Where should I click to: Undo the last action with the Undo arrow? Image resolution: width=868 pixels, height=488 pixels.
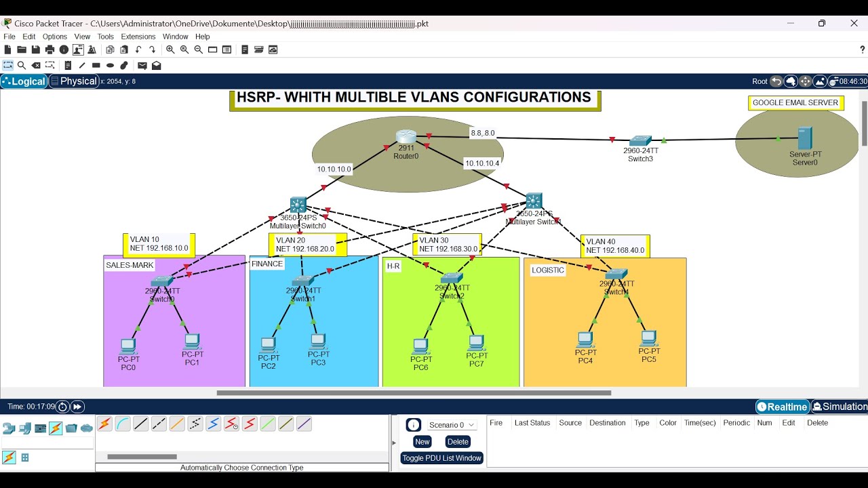click(x=138, y=49)
